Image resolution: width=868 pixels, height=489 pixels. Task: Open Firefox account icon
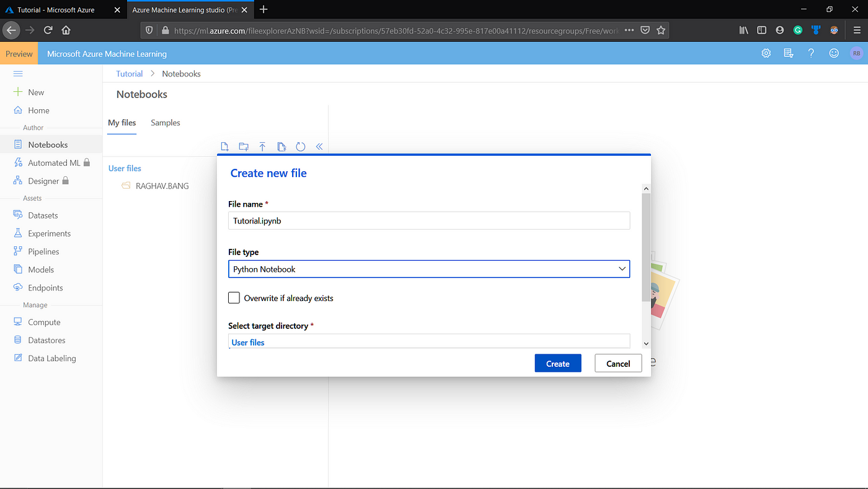(x=779, y=30)
